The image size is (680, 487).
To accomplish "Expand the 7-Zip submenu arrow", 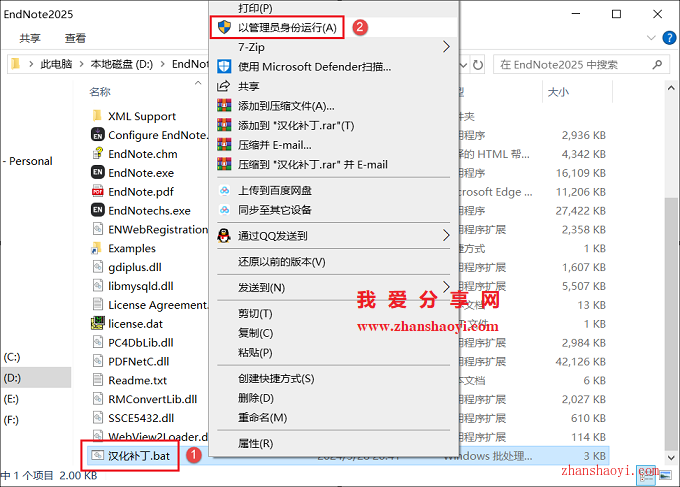I will (x=446, y=46).
